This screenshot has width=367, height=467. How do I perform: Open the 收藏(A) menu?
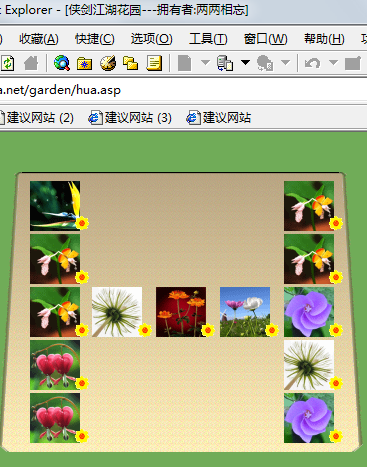(x=39, y=39)
